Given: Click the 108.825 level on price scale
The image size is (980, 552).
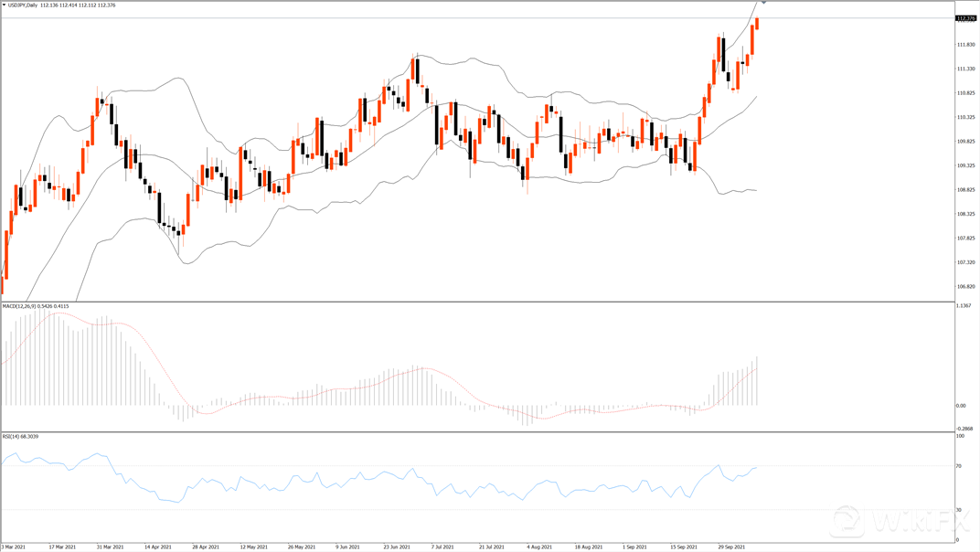Looking at the screenshot, I should [964, 190].
